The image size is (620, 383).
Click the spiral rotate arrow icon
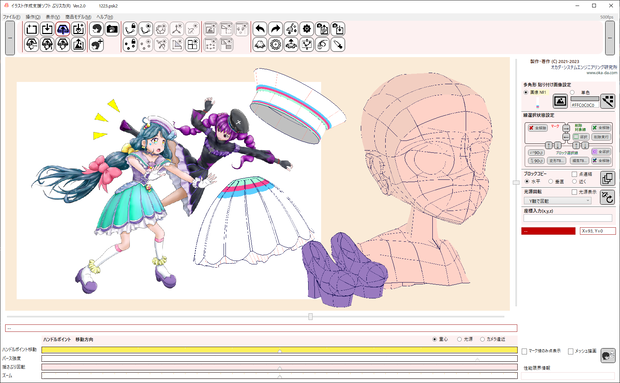click(x=322, y=45)
